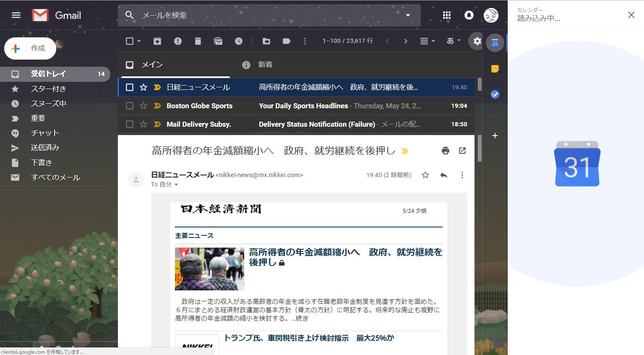Open スター付き folder
The image size is (644, 355).
coord(55,89)
